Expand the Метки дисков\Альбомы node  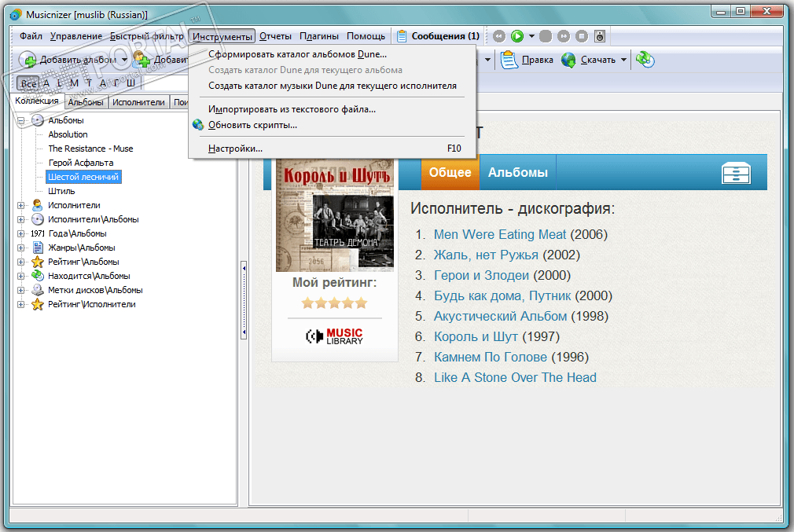[x=20, y=291]
